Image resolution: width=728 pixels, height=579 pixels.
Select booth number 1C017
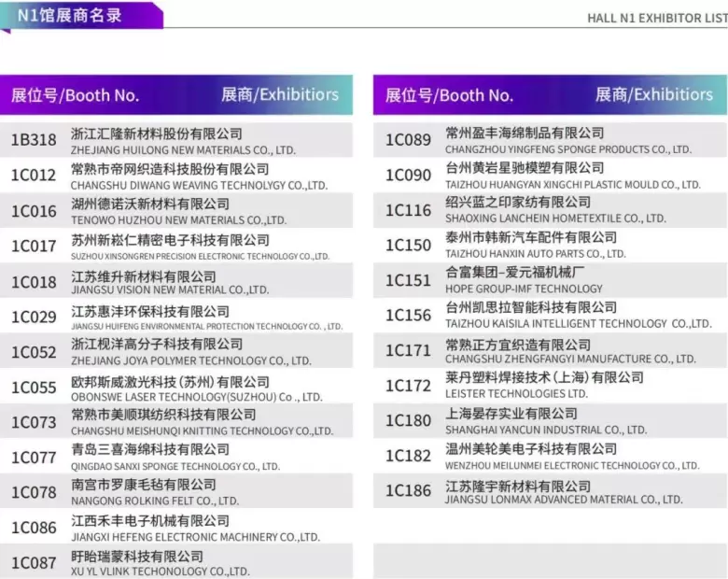[34, 246]
